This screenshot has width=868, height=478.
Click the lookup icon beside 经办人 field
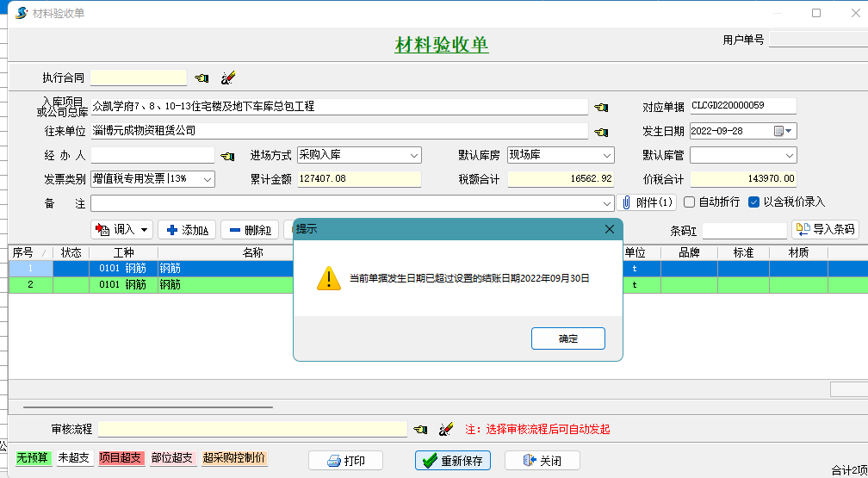[x=227, y=156]
